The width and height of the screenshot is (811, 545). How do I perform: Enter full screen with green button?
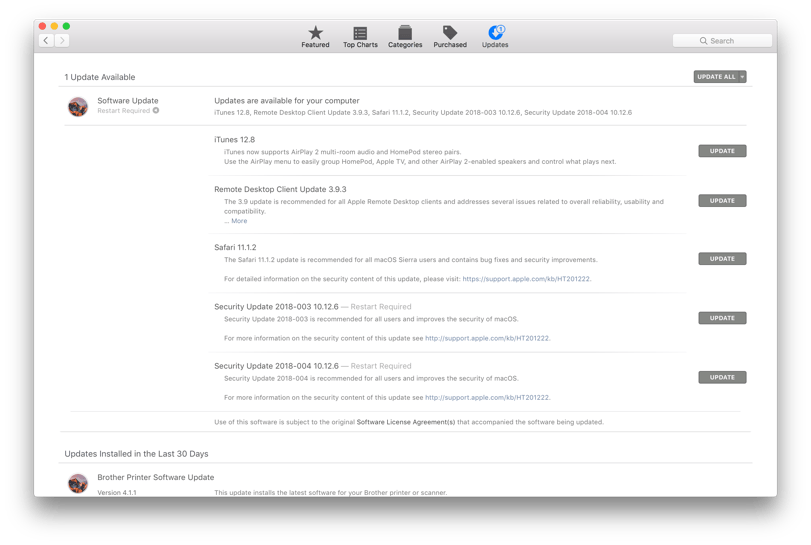tap(66, 26)
